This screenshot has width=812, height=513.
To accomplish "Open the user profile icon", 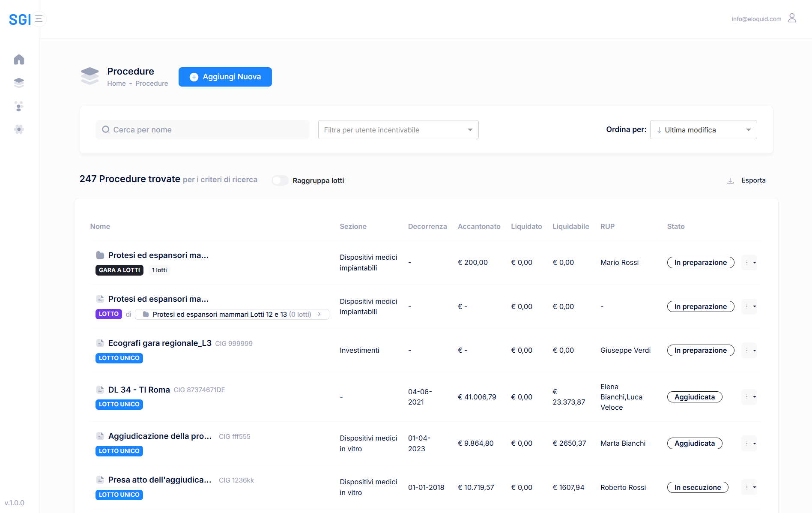I will point(792,18).
